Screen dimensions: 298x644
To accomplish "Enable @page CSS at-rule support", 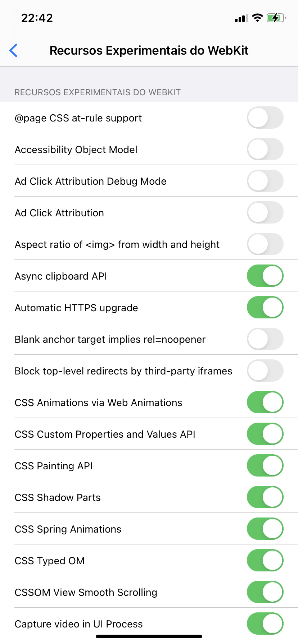I will [x=265, y=118].
